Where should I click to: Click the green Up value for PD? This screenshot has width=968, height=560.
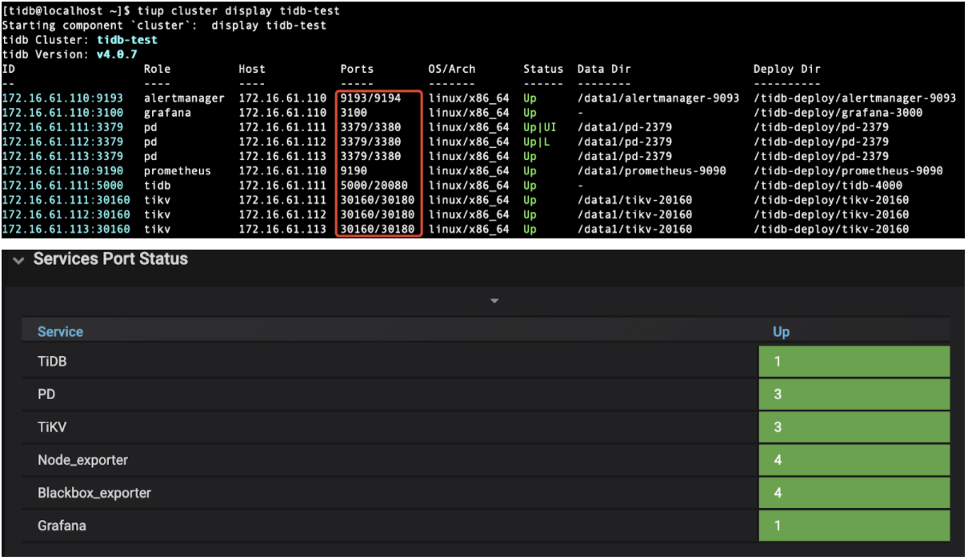click(854, 394)
